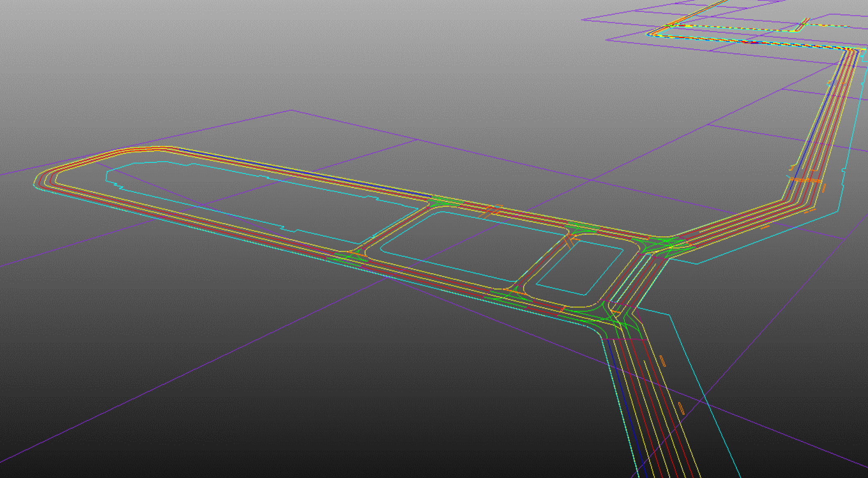Click the upper orange marker beside the bottom outgoing road

coord(662,361)
